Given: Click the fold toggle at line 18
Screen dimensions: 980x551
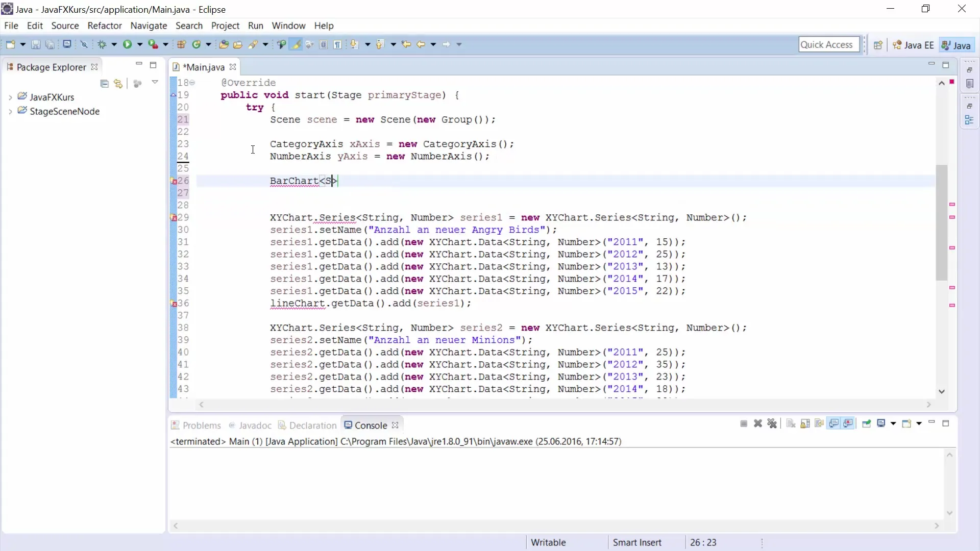Looking at the screenshot, I should [192, 83].
